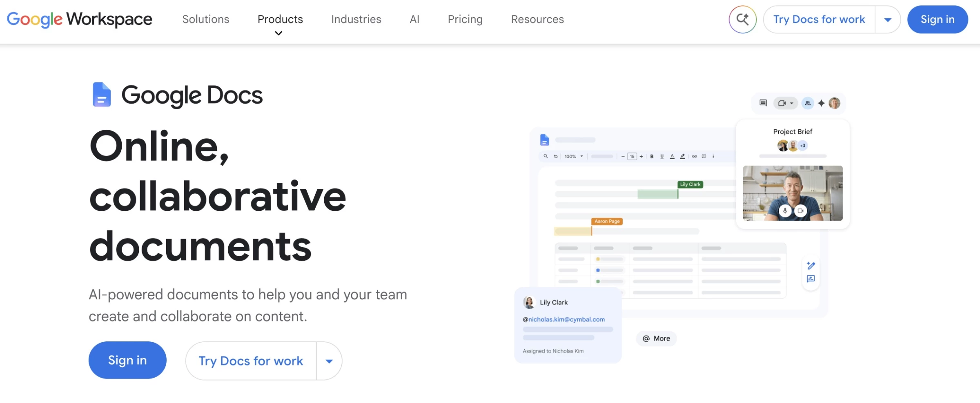Click the AI search sparkle icon

tap(742, 19)
